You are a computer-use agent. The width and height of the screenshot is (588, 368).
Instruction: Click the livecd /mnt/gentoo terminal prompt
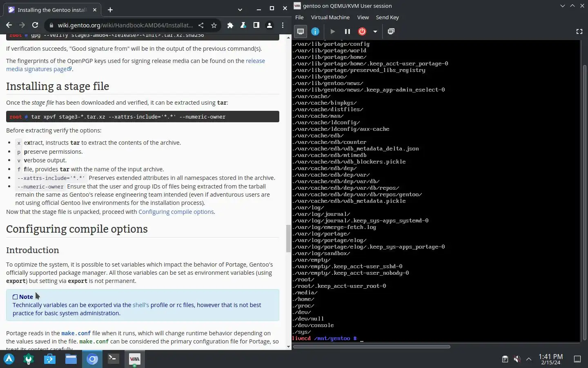click(x=325, y=338)
